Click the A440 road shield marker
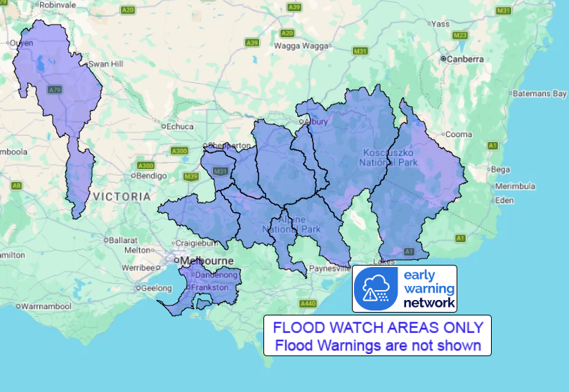 pos(308,303)
